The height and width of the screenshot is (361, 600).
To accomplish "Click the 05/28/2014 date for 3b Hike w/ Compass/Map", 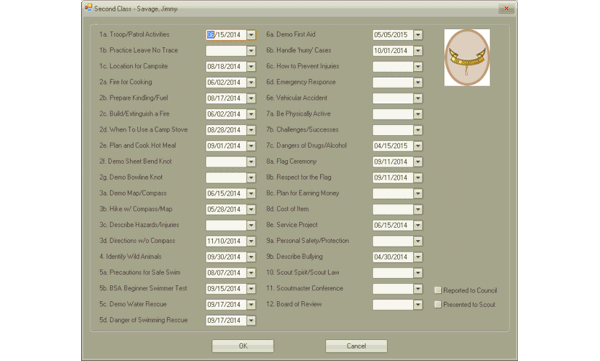I will click(226, 209).
